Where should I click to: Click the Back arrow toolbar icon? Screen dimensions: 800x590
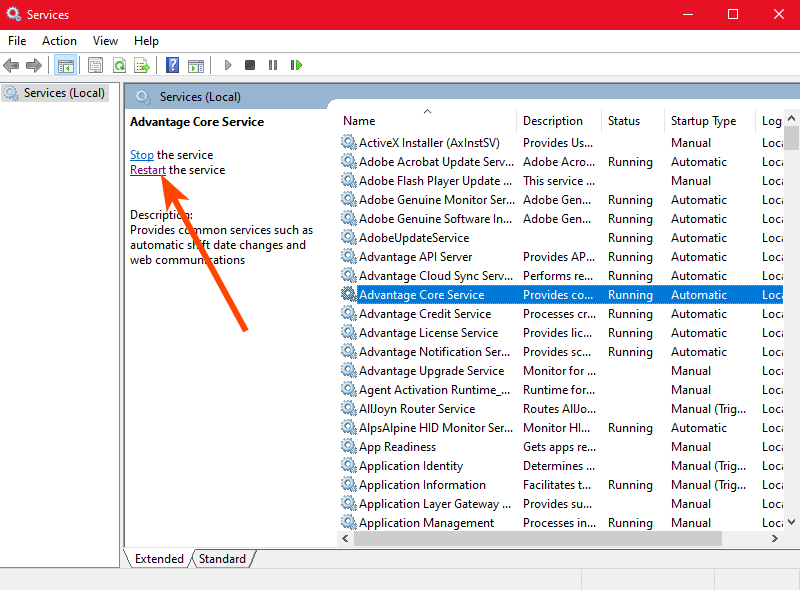point(11,65)
